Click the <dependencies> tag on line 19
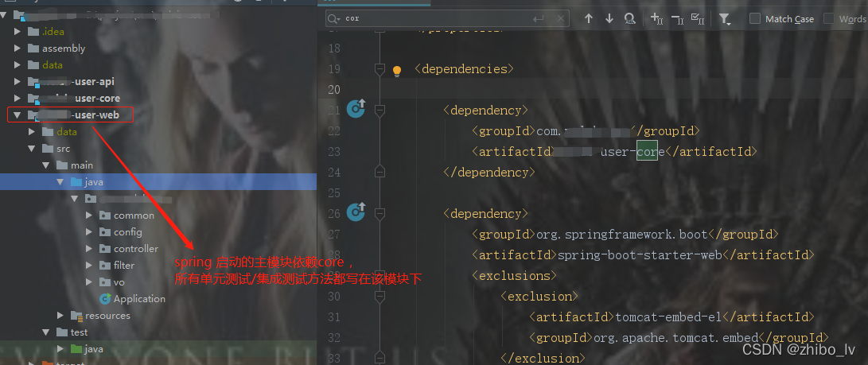This screenshot has width=868, height=365. click(464, 69)
